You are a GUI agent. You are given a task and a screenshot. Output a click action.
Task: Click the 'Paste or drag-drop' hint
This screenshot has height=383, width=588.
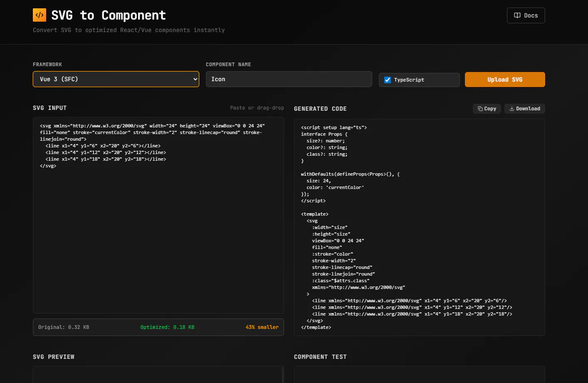pyautogui.click(x=257, y=108)
